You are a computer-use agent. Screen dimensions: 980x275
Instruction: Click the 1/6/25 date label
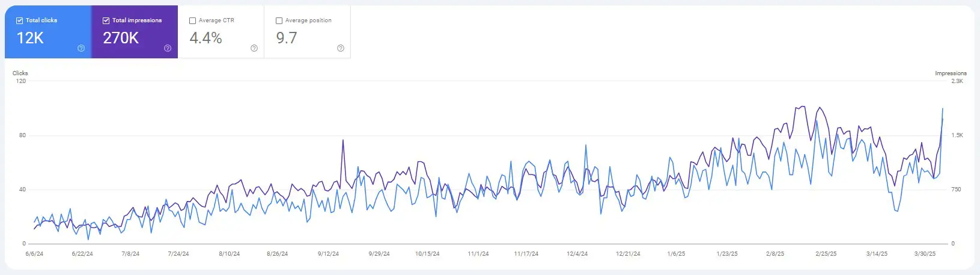point(676,254)
